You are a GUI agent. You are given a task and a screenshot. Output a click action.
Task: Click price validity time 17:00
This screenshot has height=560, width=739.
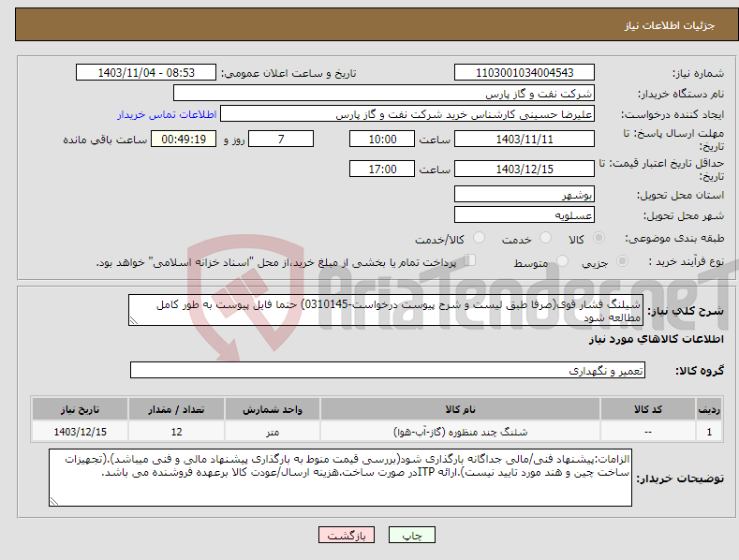click(x=382, y=169)
